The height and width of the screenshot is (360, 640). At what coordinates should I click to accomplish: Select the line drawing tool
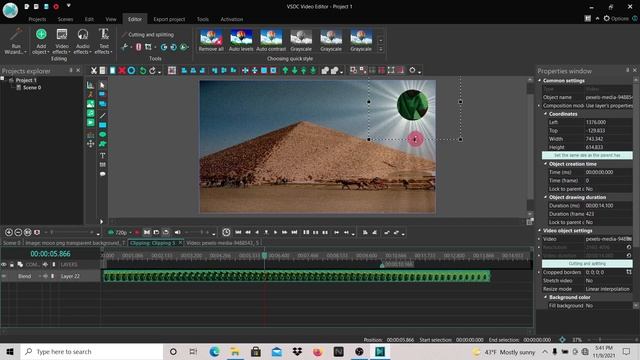click(102, 116)
